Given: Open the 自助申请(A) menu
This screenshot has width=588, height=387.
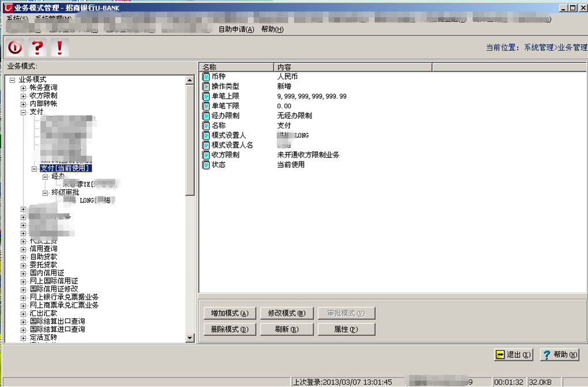Looking at the screenshot, I should click(x=236, y=29).
